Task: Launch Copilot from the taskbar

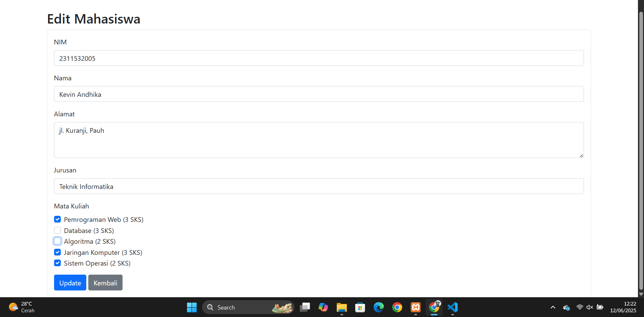Action: pos(323,307)
